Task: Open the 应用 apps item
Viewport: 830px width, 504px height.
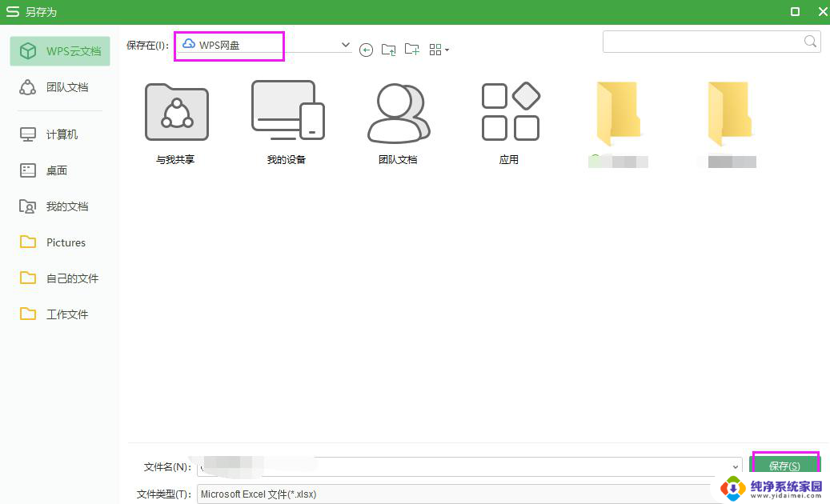Action: pos(510,123)
